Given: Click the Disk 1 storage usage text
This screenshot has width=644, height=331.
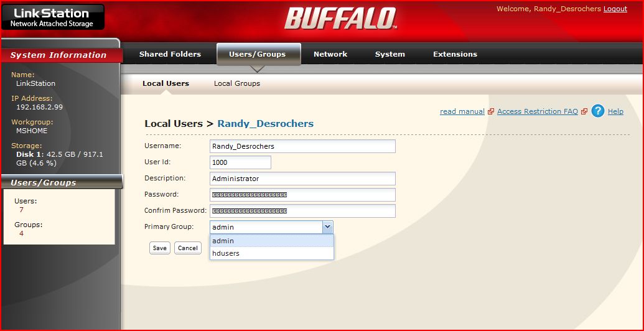Looking at the screenshot, I should click(60, 159).
